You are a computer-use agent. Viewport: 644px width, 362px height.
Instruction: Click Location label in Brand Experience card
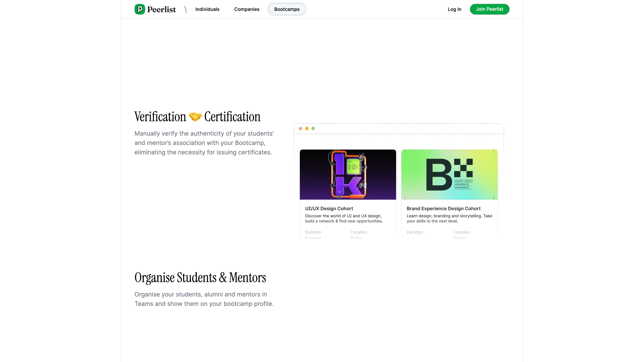click(x=462, y=232)
